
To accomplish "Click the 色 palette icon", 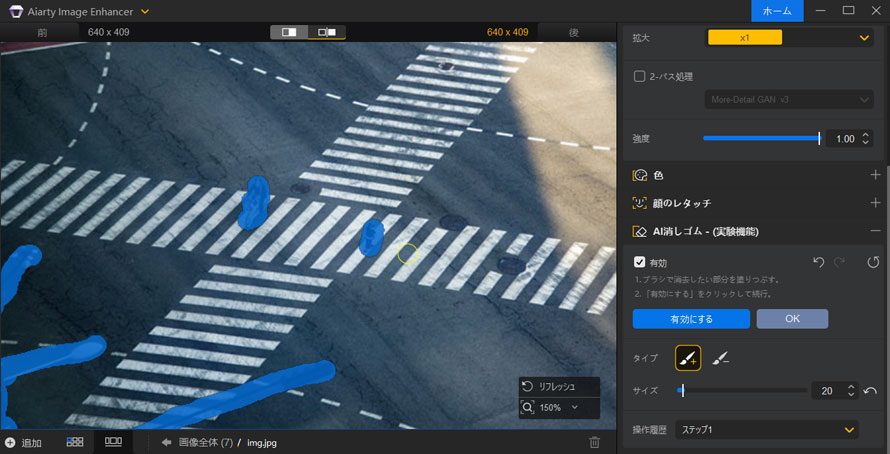I will point(640,175).
